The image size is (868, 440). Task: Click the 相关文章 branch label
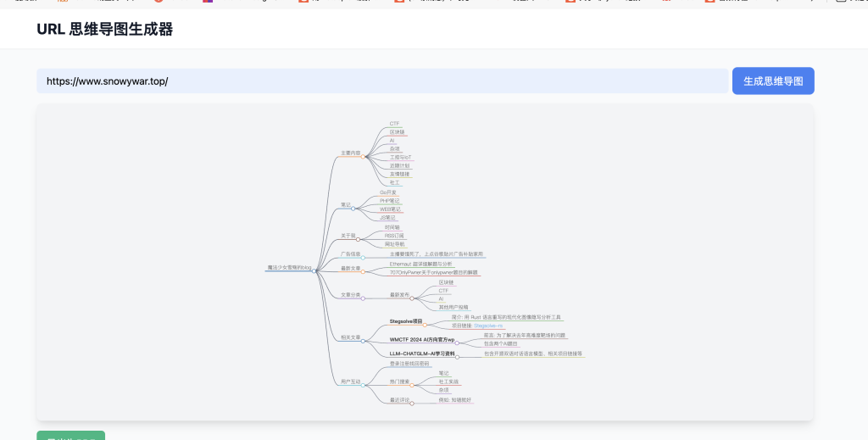click(350, 337)
